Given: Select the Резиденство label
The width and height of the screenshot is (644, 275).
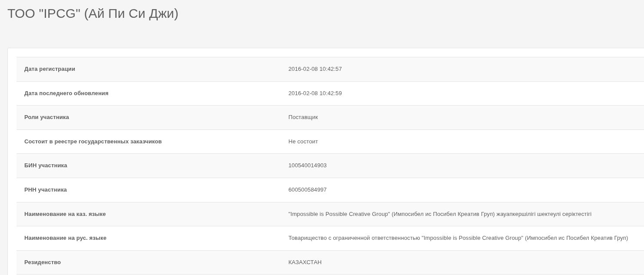Looking at the screenshot, I should [x=43, y=262].
